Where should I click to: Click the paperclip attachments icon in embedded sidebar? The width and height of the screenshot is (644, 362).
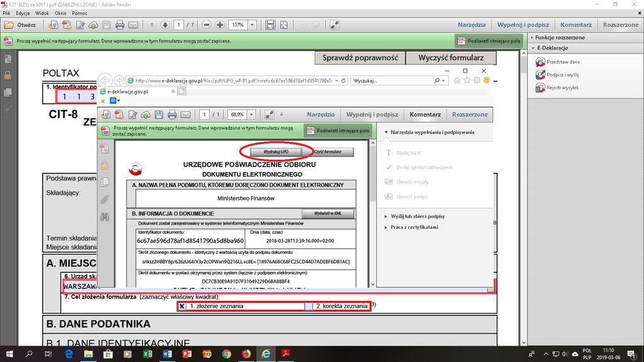105,199
